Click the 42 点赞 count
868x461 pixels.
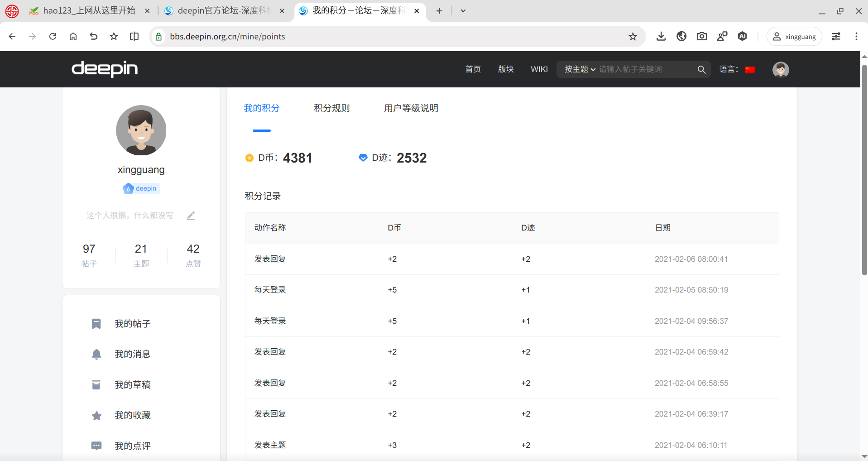point(193,255)
